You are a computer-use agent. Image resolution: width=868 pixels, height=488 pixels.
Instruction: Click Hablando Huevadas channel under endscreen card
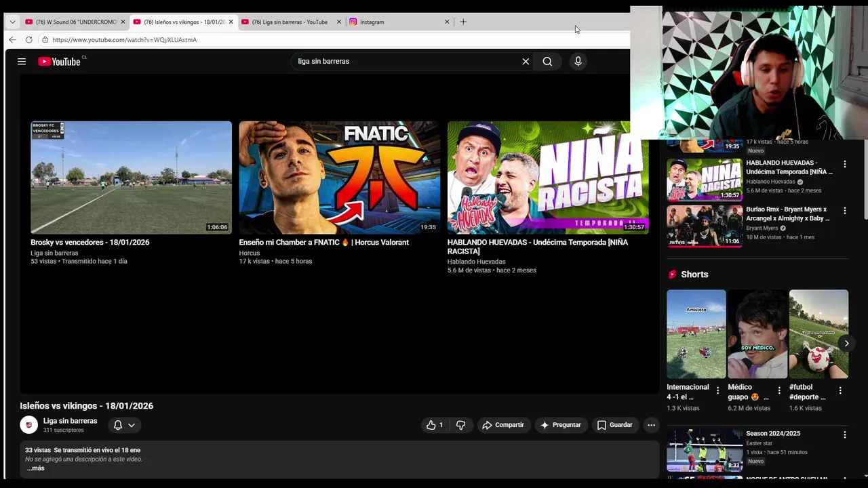477,262
